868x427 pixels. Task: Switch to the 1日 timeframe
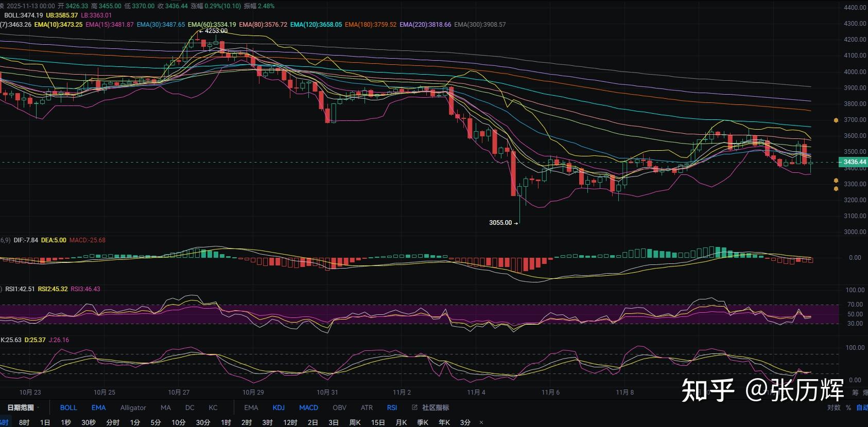click(45, 422)
